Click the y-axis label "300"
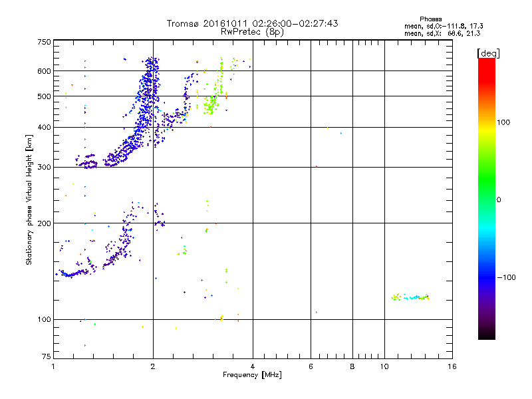Image resolution: width=532 pixels, height=399 pixels. click(45, 168)
